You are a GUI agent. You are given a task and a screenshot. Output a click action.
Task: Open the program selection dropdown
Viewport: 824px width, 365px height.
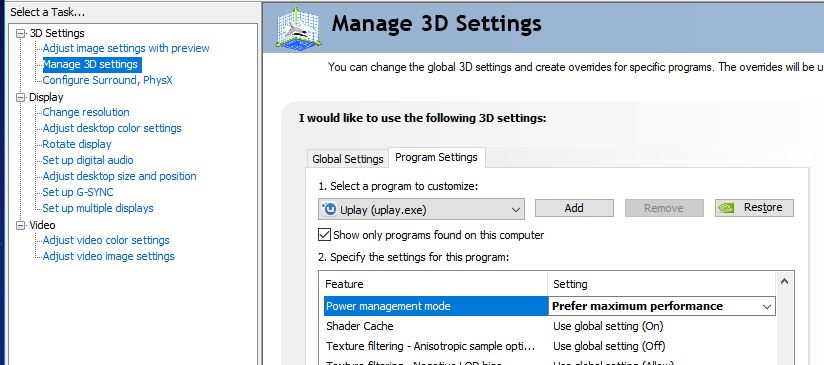(x=421, y=209)
